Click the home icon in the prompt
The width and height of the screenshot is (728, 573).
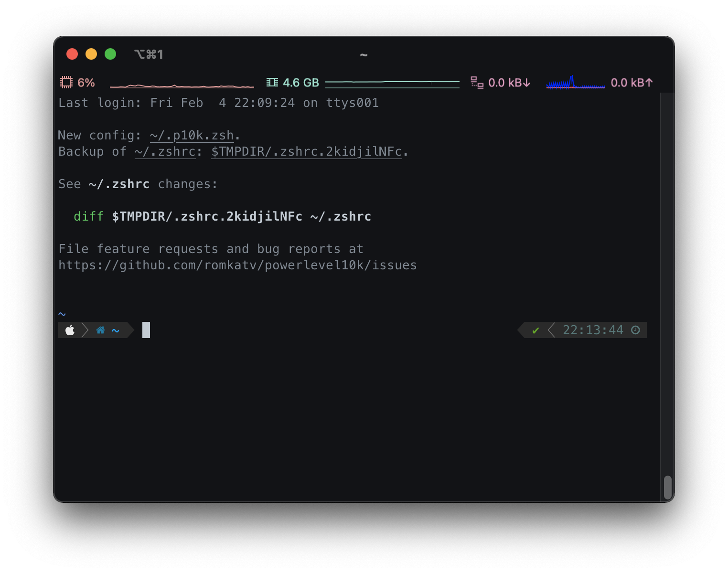click(100, 330)
